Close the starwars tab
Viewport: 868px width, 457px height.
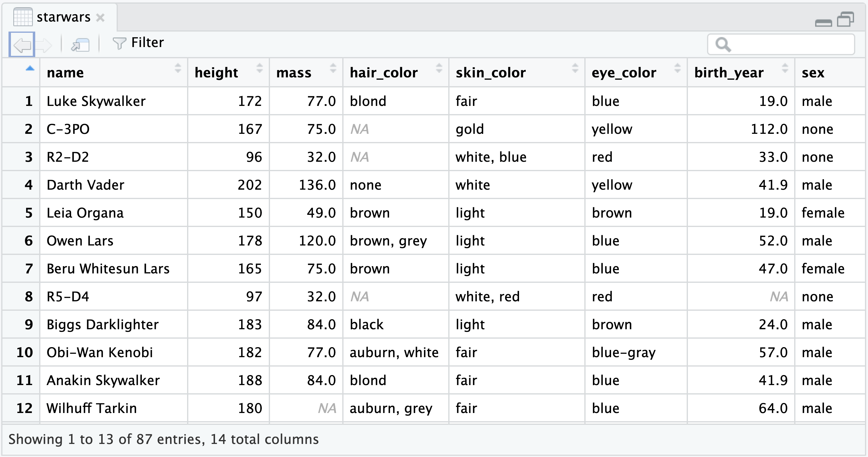(x=100, y=18)
